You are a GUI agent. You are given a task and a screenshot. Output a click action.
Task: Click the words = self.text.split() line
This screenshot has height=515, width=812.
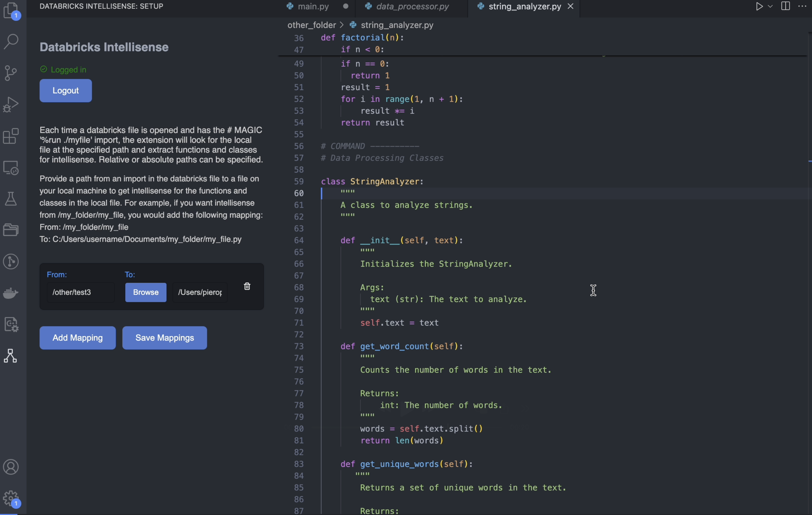click(422, 429)
